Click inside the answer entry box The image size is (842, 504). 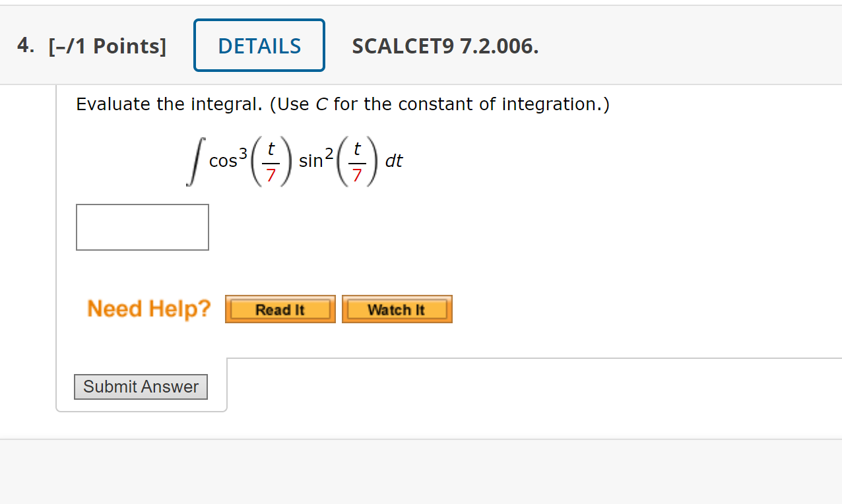point(142,227)
